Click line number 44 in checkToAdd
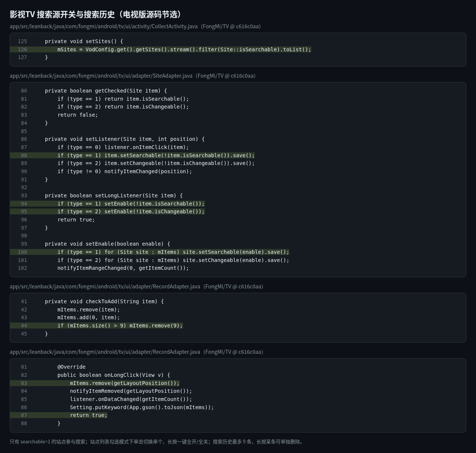 pyautogui.click(x=24, y=326)
